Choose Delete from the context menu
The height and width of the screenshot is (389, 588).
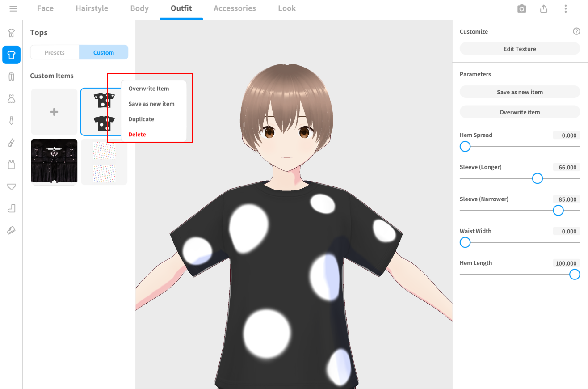137,135
